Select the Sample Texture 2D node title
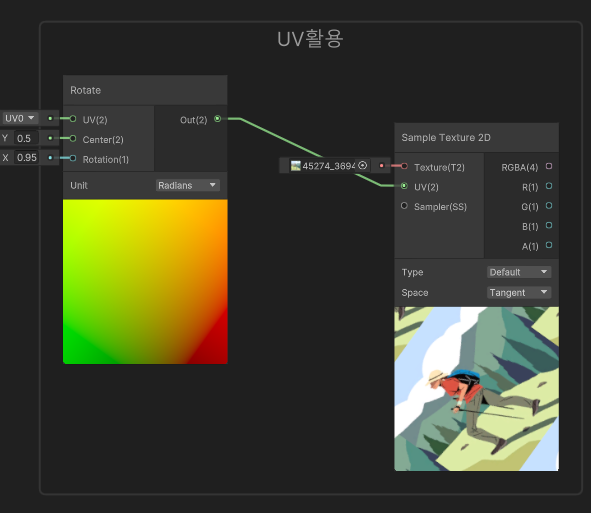591x513 pixels. pyautogui.click(x=446, y=138)
